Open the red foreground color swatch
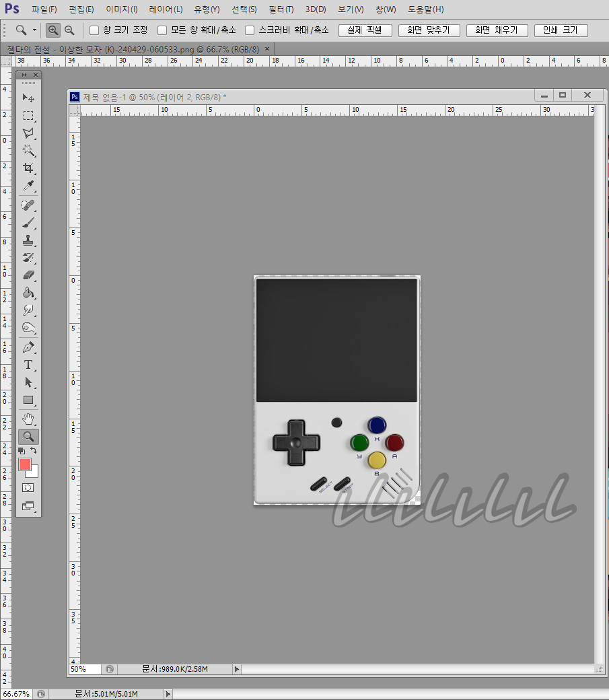This screenshot has width=609, height=700. (x=24, y=464)
